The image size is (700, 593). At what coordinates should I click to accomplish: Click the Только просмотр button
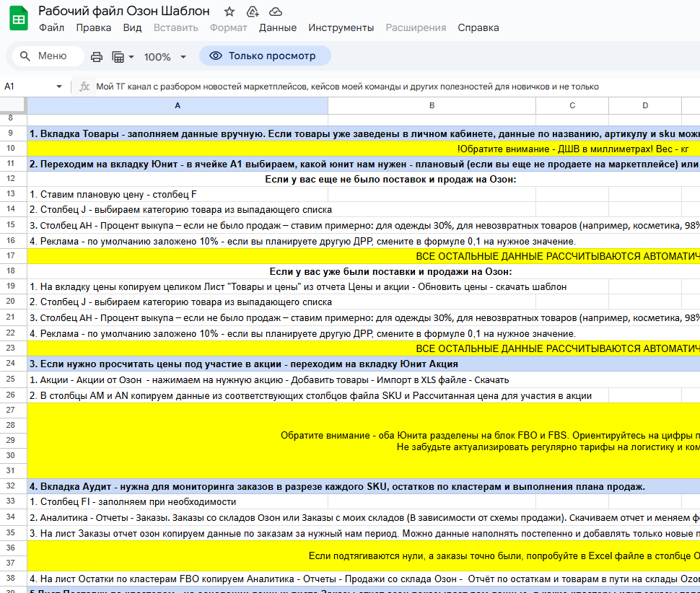point(265,56)
